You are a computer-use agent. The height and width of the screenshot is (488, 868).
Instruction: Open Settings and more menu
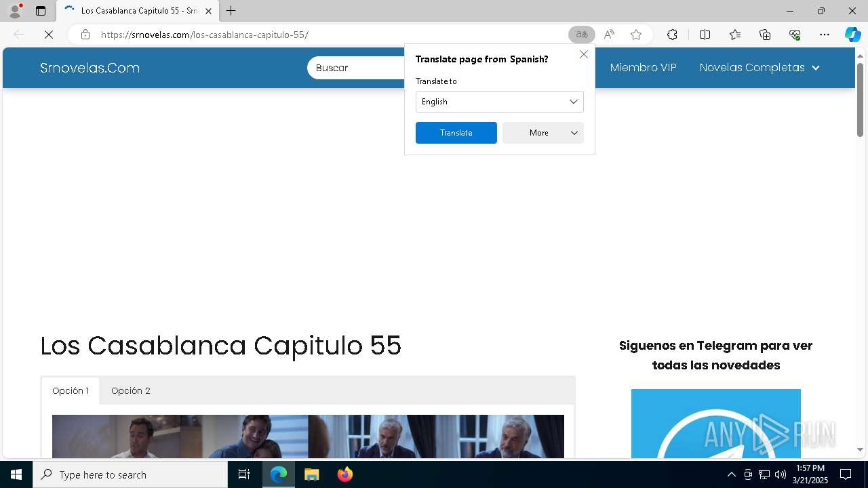(825, 35)
